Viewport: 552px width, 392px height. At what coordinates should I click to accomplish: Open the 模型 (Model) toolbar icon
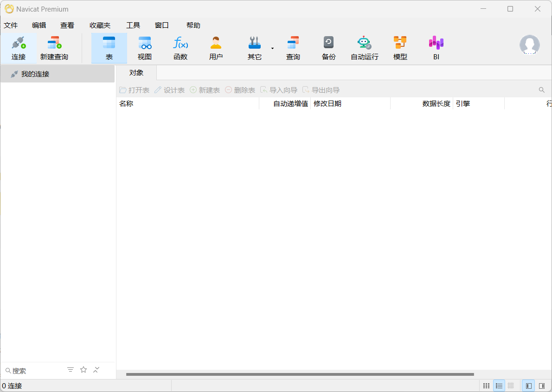[x=400, y=48]
